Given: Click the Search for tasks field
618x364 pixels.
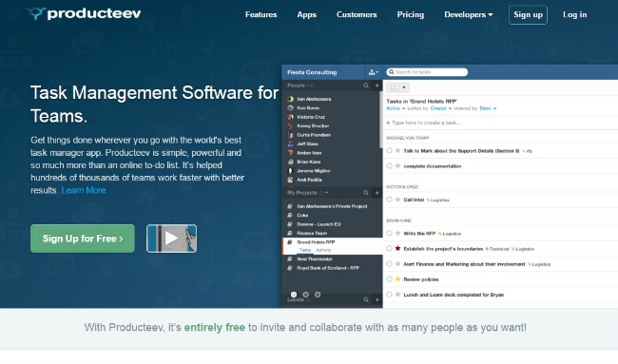Looking at the screenshot, I should click(427, 72).
